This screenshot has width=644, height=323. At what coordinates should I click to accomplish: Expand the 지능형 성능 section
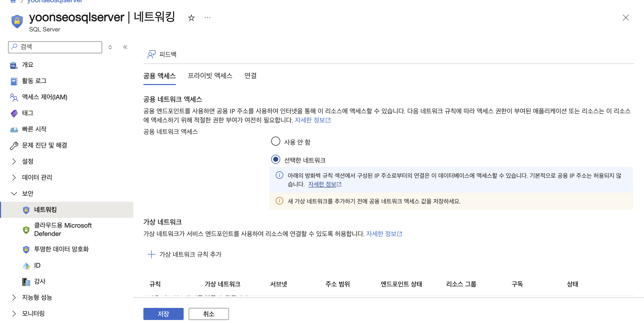point(14,297)
